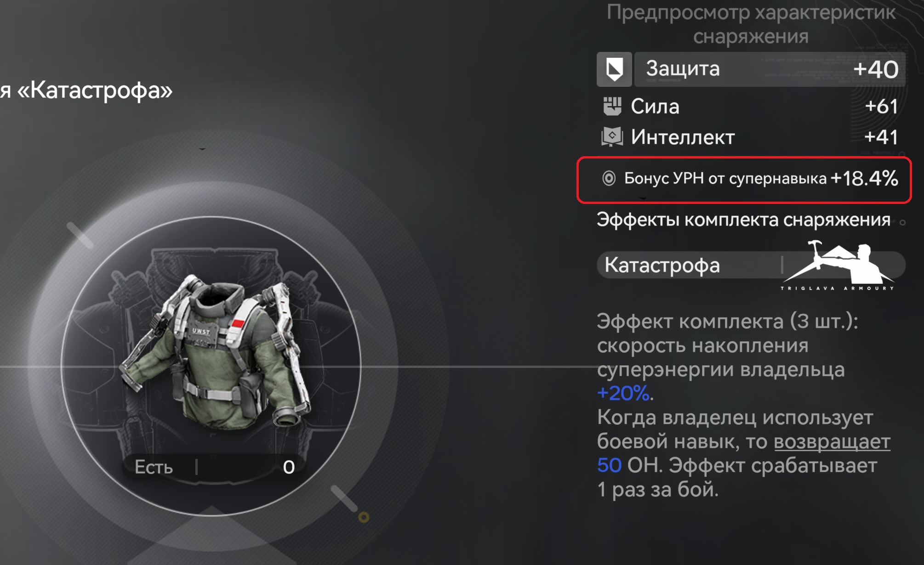The height and width of the screenshot is (565, 924).
Task: Click the Triglava Armoury logo
Action: click(838, 265)
